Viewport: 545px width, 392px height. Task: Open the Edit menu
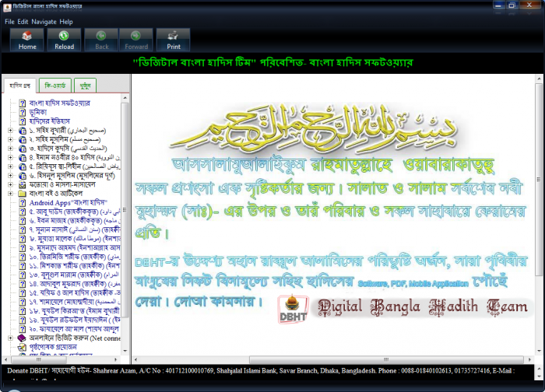[23, 22]
